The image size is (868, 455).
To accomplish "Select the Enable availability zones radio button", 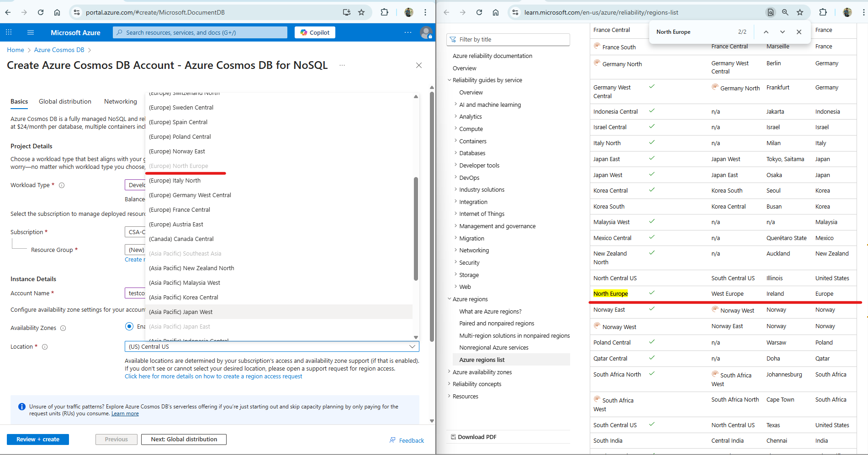I will coord(129,326).
